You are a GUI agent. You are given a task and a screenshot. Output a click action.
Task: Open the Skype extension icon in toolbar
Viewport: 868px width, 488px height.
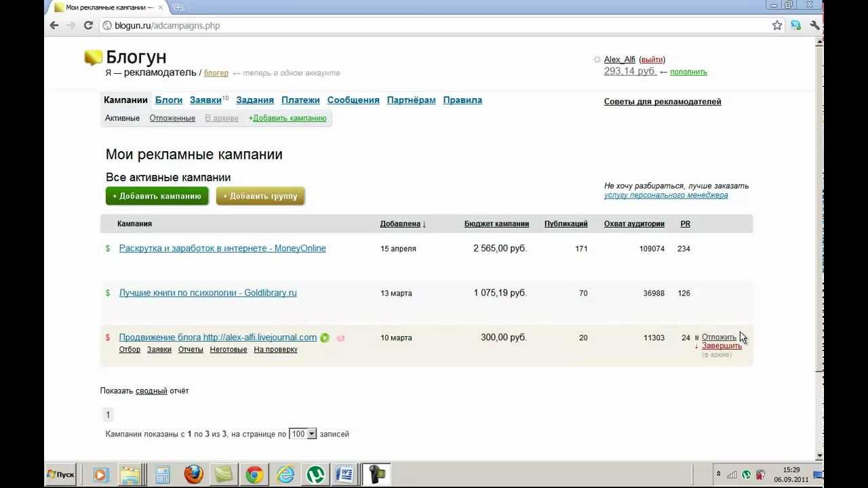click(796, 25)
